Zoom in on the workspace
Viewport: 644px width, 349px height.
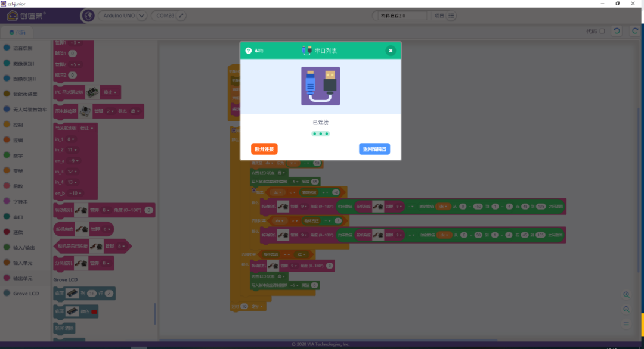pos(626,295)
